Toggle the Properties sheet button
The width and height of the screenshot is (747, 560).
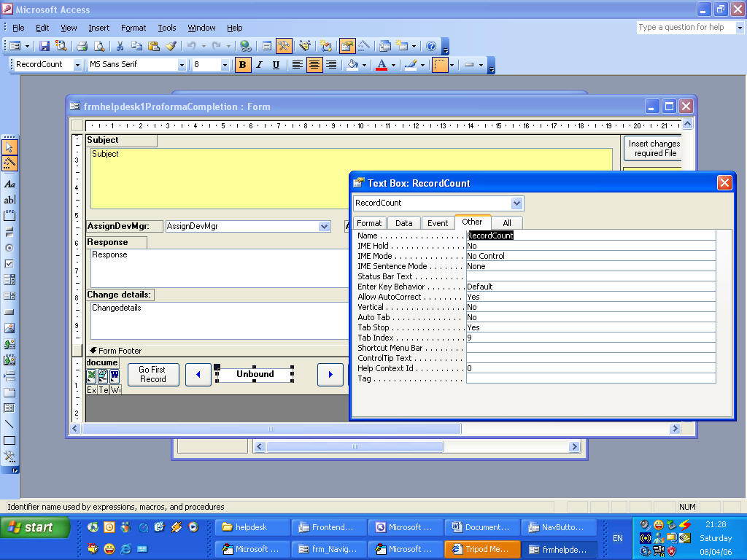347,46
